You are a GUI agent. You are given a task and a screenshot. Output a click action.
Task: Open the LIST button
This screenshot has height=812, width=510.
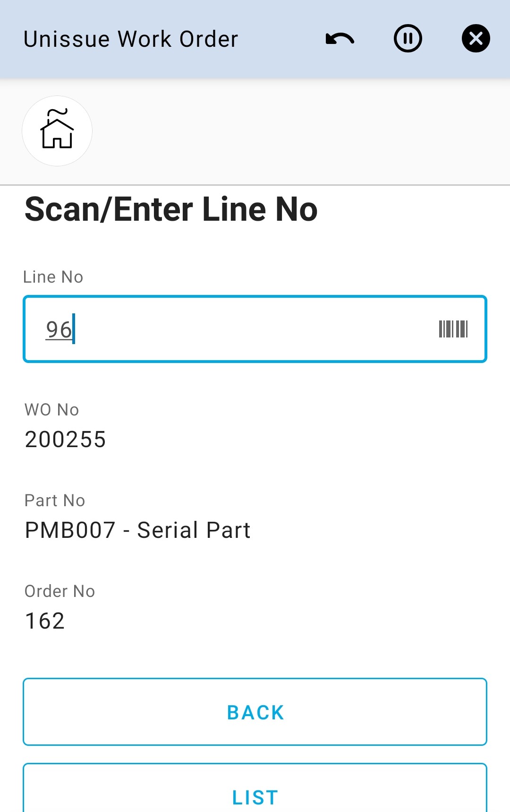(x=255, y=797)
